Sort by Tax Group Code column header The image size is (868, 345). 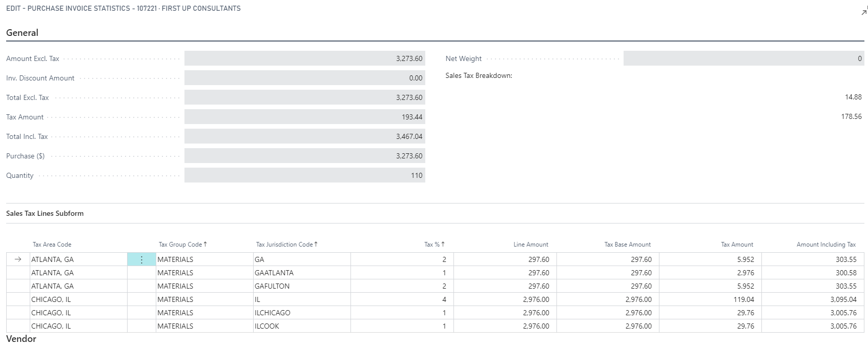[x=183, y=245]
